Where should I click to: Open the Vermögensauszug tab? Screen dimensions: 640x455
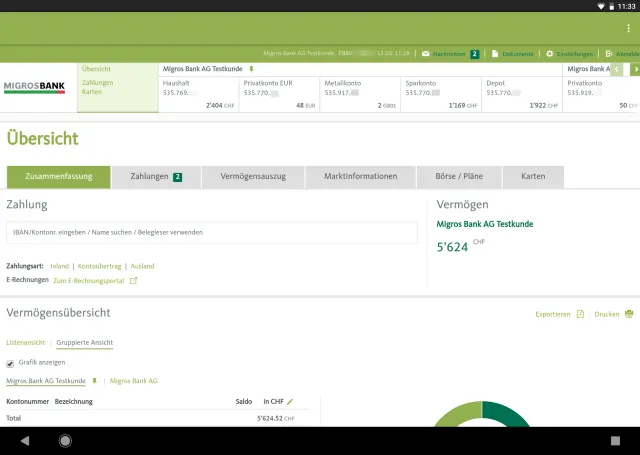click(x=253, y=177)
